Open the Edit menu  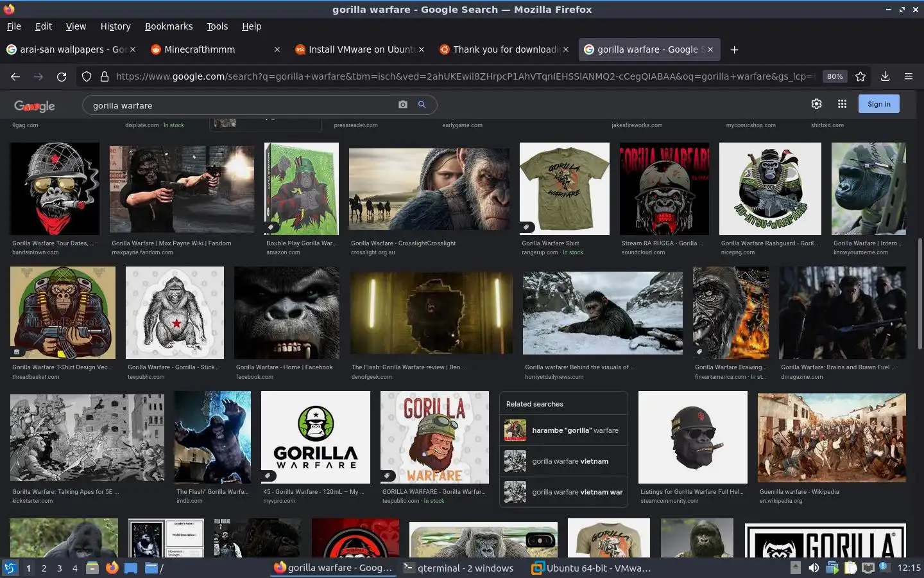(x=44, y=26)
